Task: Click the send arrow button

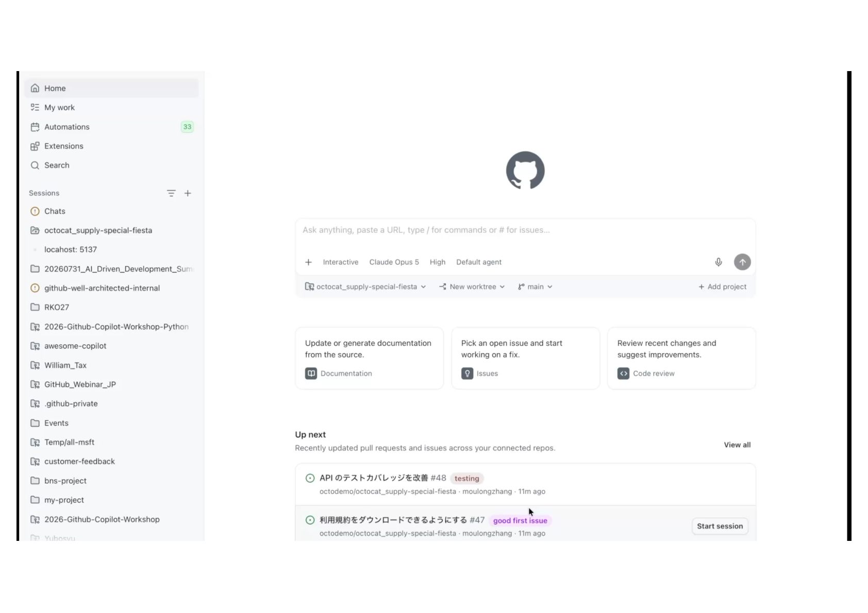Action: coord(742,262)
